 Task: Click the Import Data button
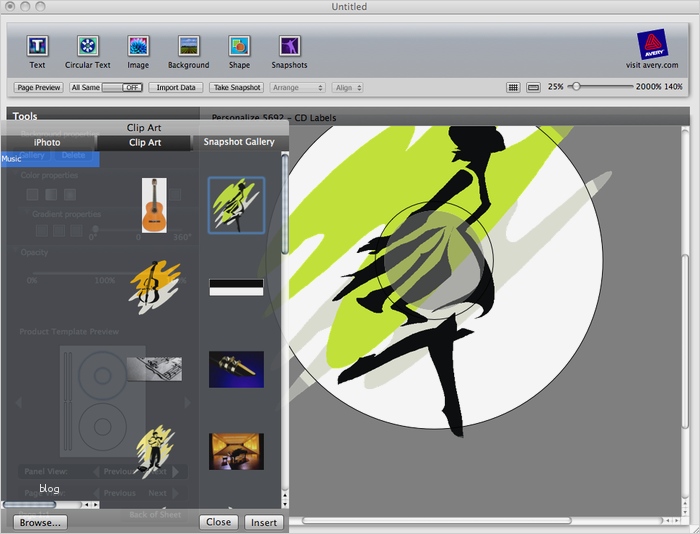pos(176,88)
